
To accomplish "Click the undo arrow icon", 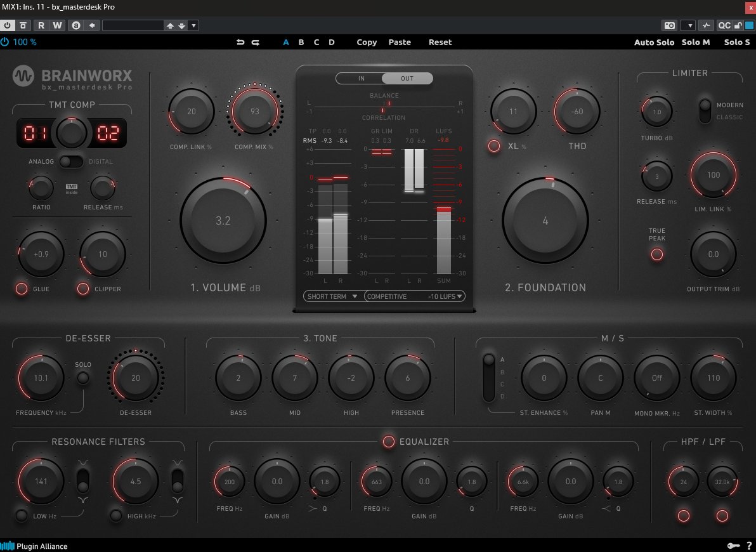I will pos(240,43).
